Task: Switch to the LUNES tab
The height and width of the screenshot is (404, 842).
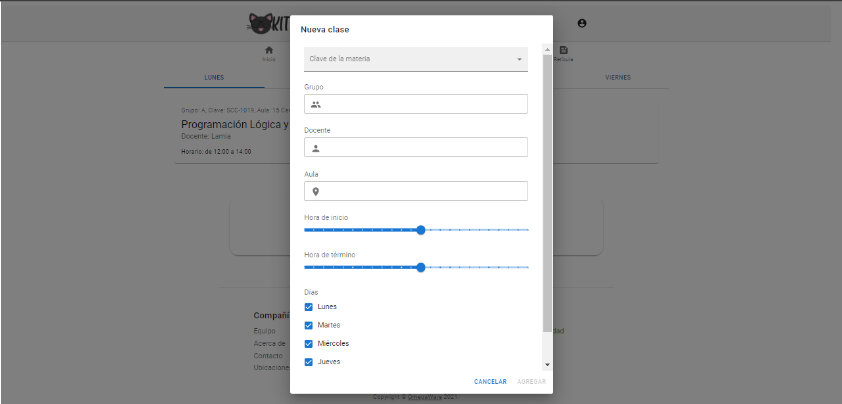Action: click(214, 78)
